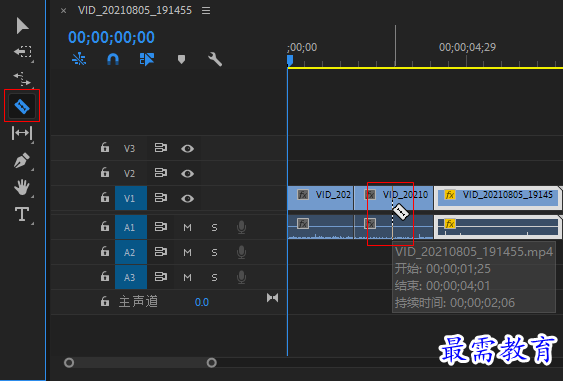Viewport: 563px width, 381px height.
Task: Select the Hand tool
Action: [22, 187]
